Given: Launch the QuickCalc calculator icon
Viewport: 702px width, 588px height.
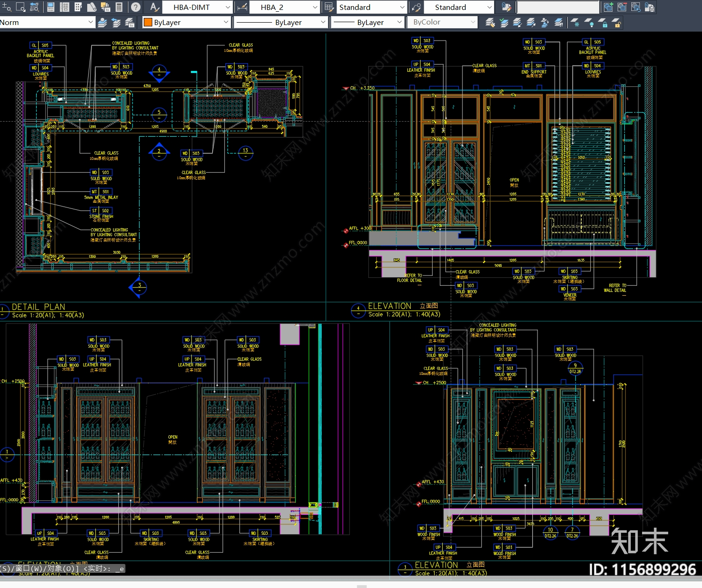Looking at the screenshot, I should click(119, 7).
